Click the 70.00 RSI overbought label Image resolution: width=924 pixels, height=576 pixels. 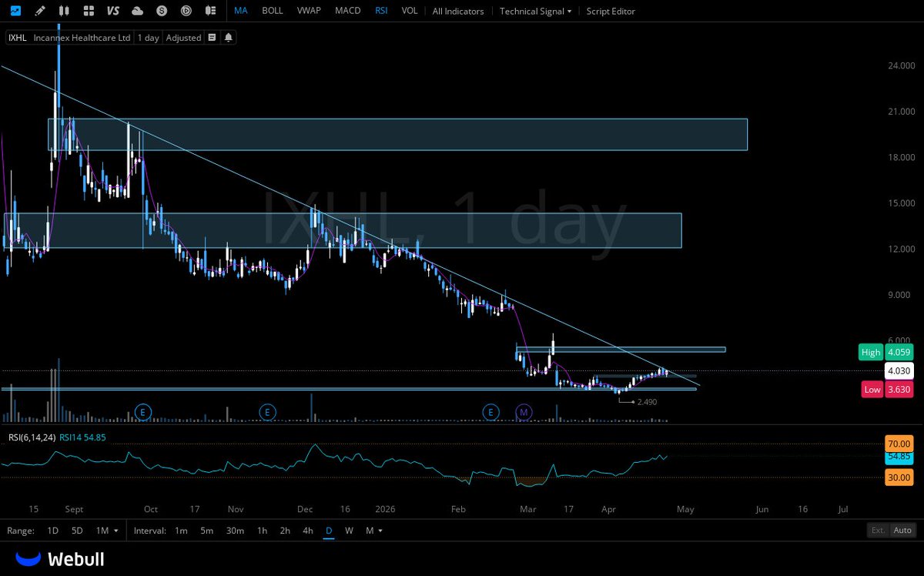tap(899, 444)
